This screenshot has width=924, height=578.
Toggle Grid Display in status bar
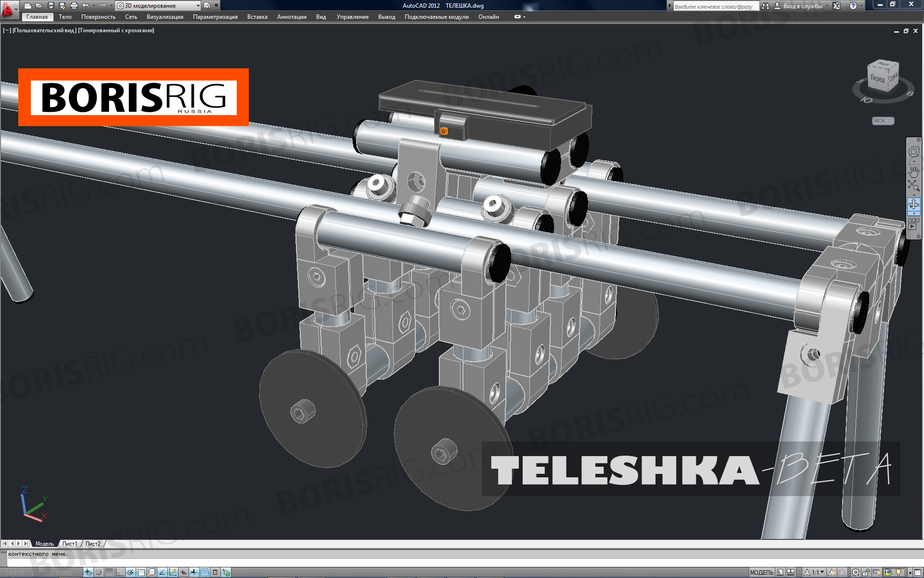click(x=109, y=572)
